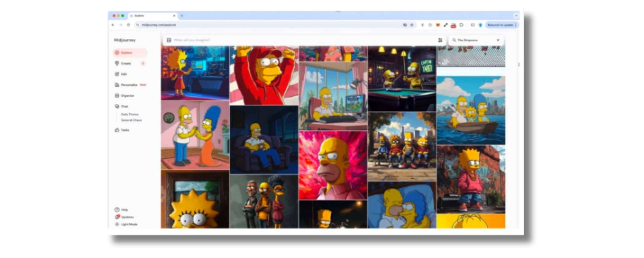The image size is (644, 258).
Task: Open the prompt settings sliders icon
Action: click(x=440, y=40)
